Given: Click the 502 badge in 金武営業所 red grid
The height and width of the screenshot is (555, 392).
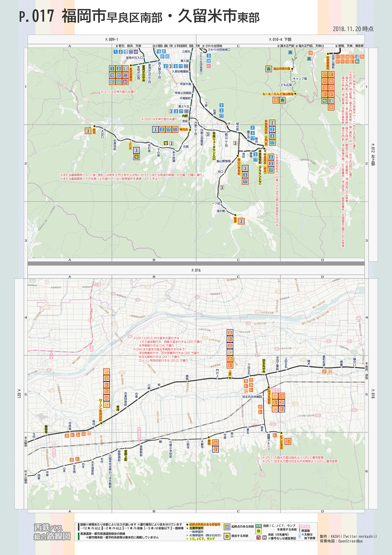Looking at the screenshot, I should click(119, 82).
